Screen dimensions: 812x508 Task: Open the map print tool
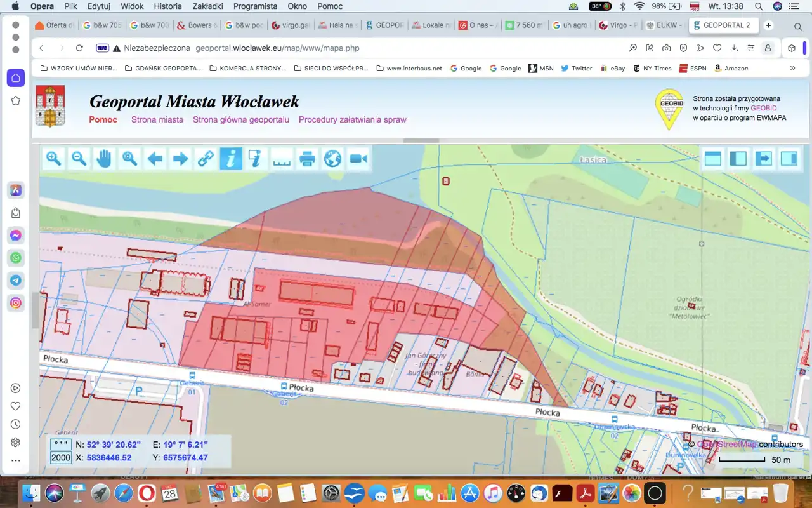(308, 159)
